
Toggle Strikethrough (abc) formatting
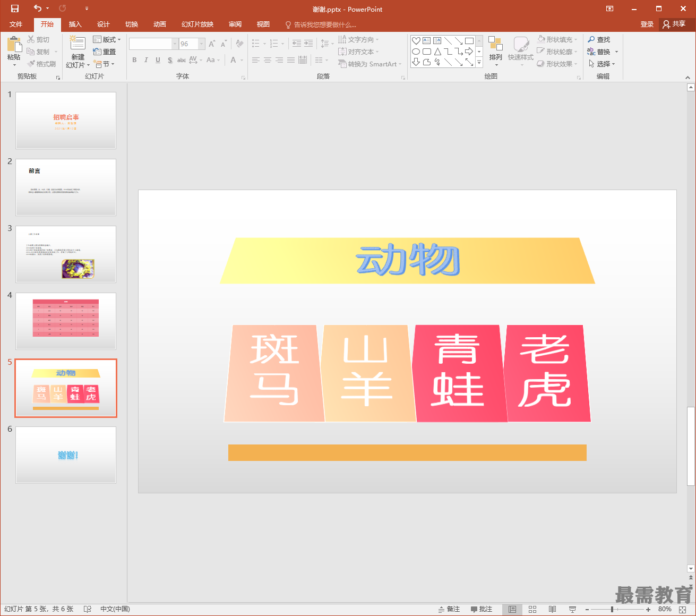click(182, 60)
